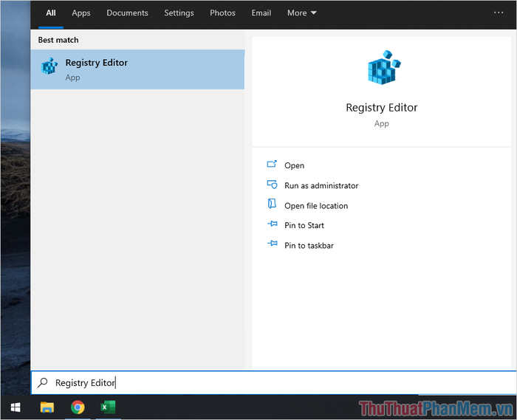Select Registry Editor best match result
Viewport: 517px width, 420px height.
[x=137, y=69]
